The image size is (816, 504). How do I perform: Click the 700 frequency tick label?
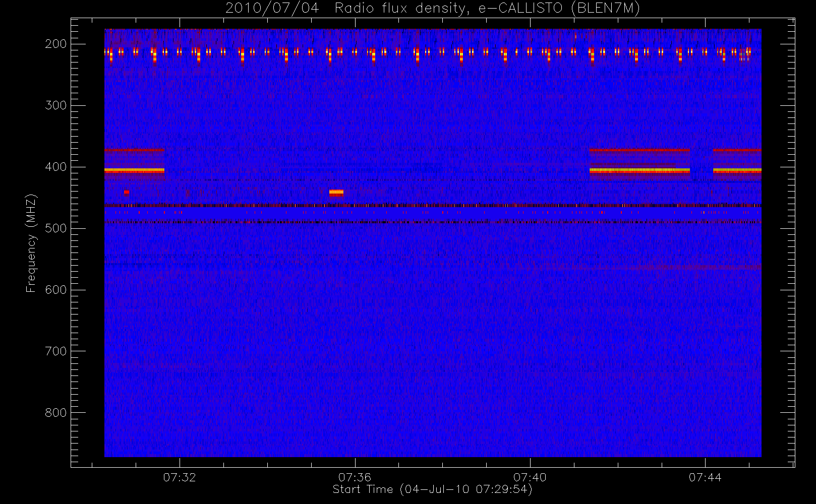click(x=56, y=351)
